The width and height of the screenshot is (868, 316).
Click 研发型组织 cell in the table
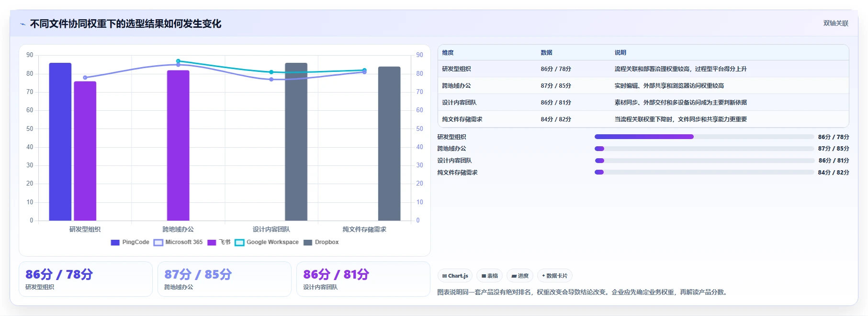coord(456,69)
